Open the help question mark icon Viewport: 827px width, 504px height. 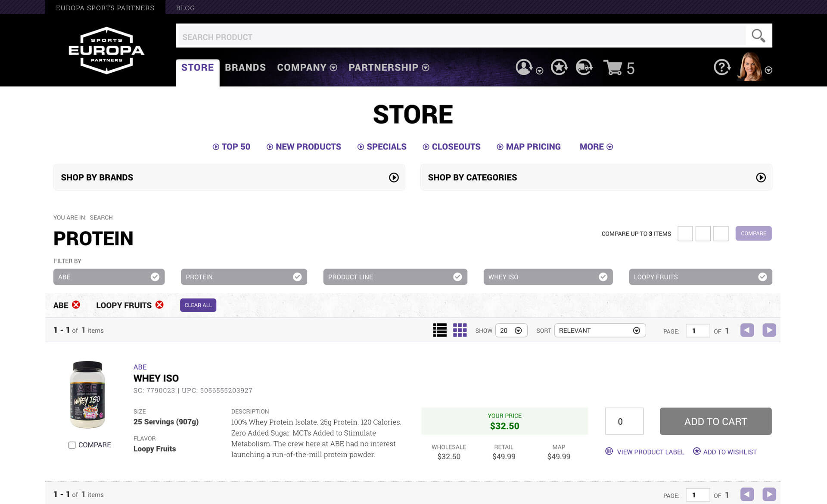coord(721,67)
